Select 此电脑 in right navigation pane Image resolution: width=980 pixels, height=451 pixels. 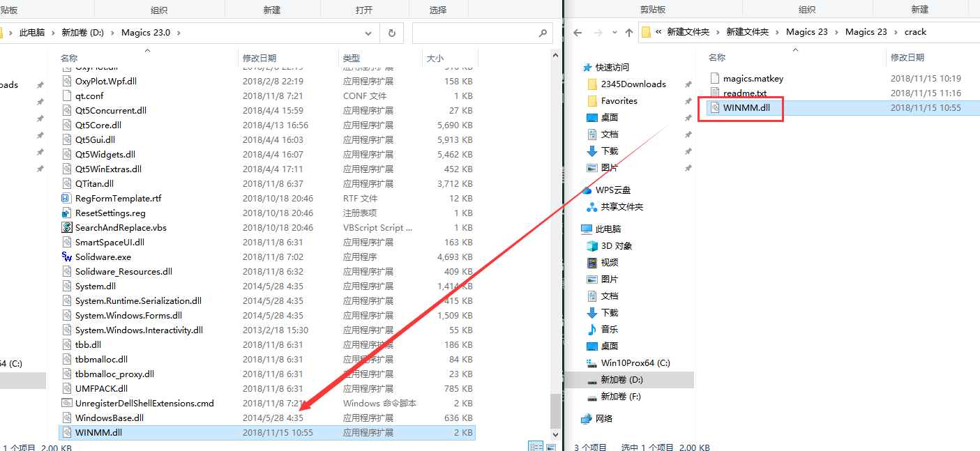coord(608,229)
